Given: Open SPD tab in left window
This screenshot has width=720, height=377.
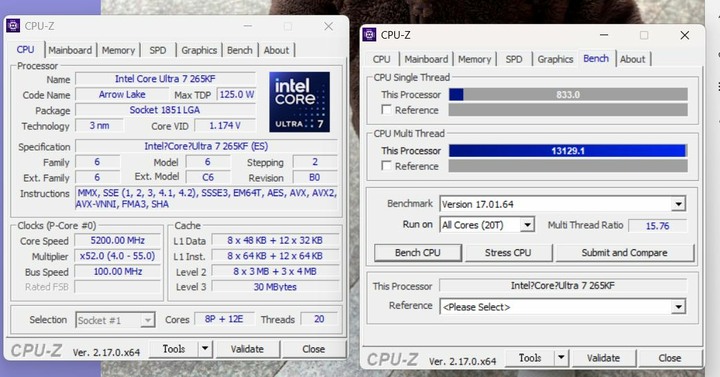Looking at the screenshot, I should tap(158, 50).
